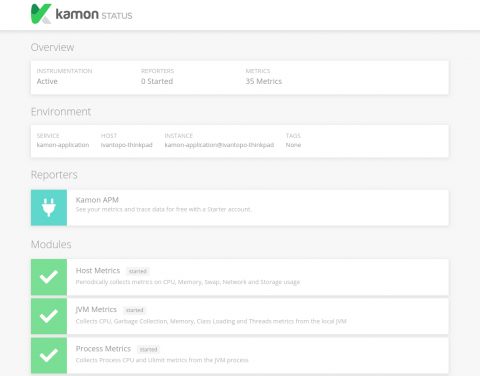480x376 pixels.
Task: Click the Starter account description under Kamon APM
Action: (164, 210)
